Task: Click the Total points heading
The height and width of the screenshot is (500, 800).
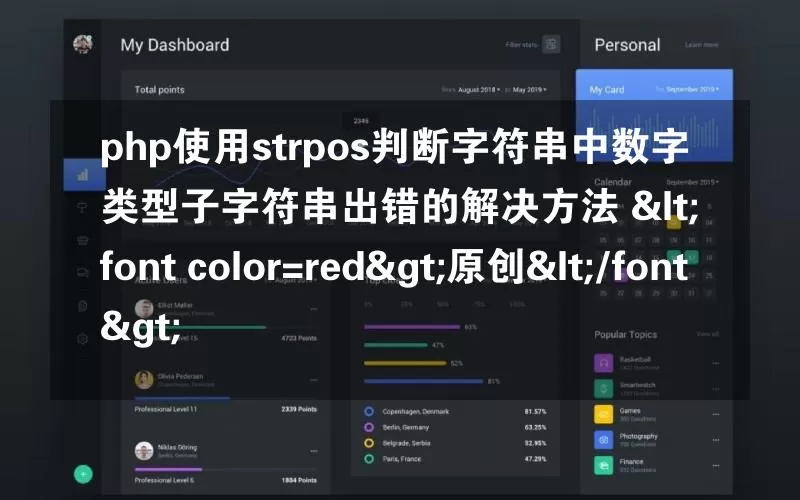Action: (160, 90)
